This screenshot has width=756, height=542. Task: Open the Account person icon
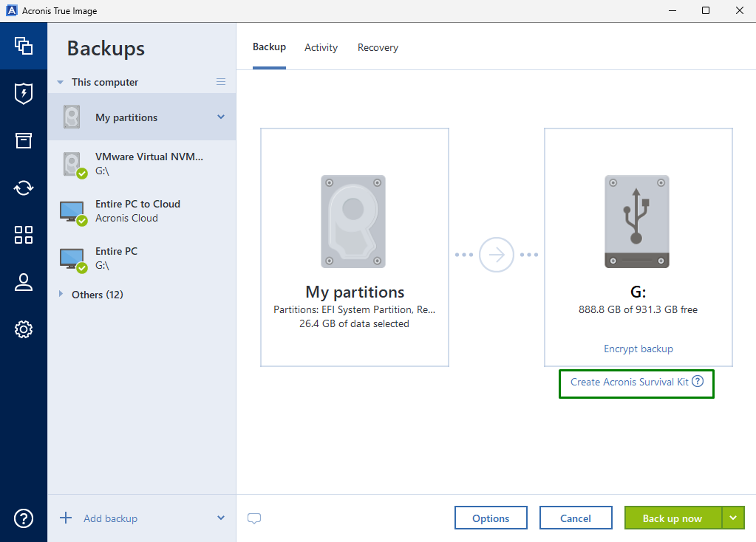click(x=24, y=282)
